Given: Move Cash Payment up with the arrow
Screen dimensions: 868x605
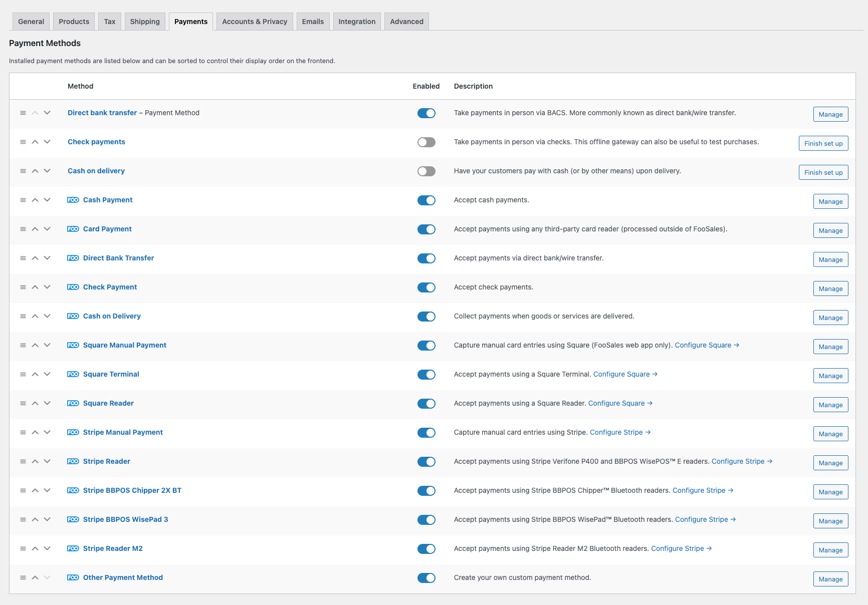Looking at the screenshot, I should point(35,200).
